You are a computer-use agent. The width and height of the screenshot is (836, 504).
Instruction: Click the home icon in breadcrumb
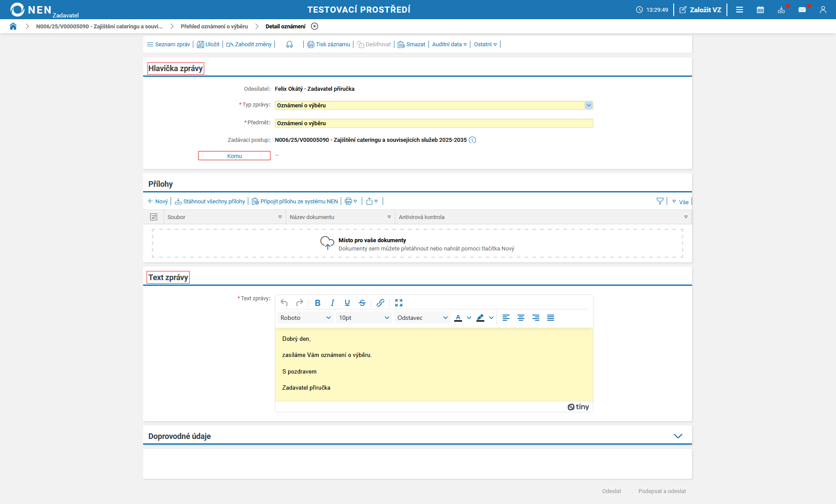point(13,26)
